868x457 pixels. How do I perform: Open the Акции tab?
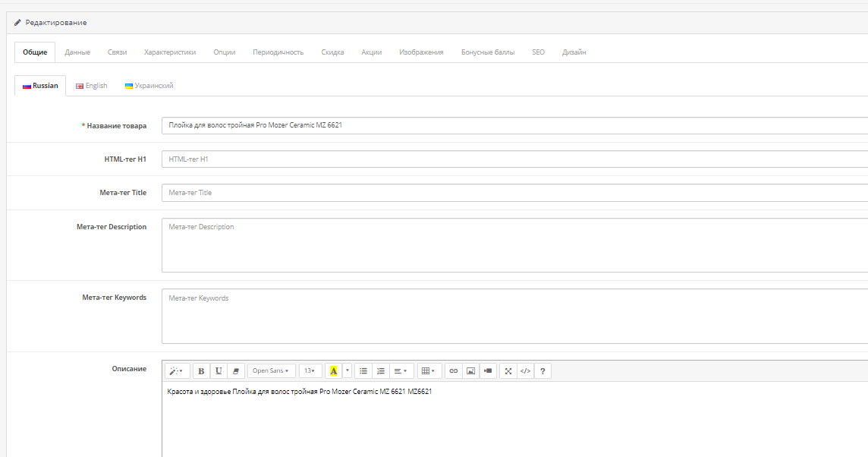coord(372,52)
